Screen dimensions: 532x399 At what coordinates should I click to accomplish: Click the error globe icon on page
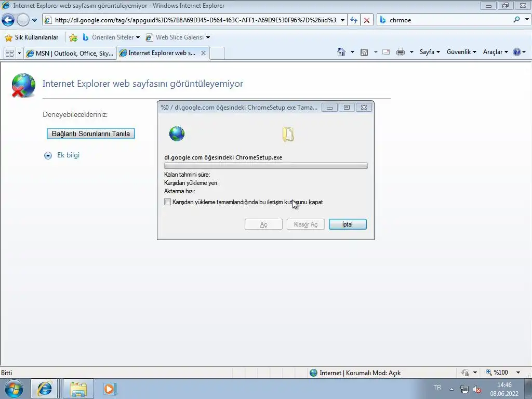[x=23, y=85]
